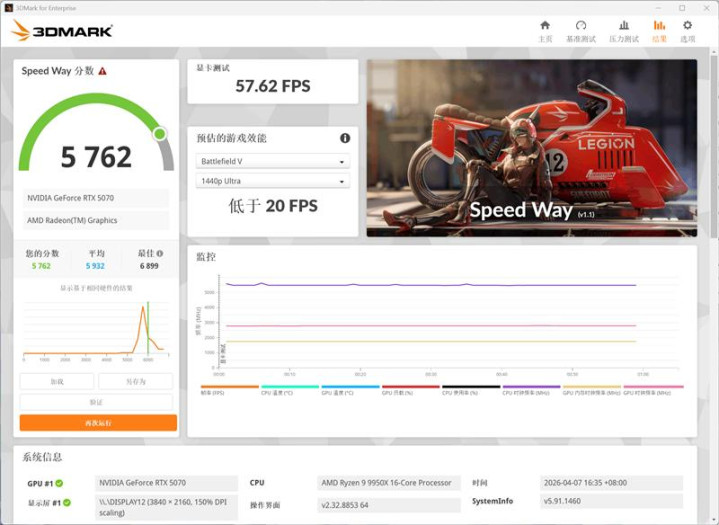Click the 系统信息 section heading
719x525 pixels.
pyautogui.click(x=42, y=457)
